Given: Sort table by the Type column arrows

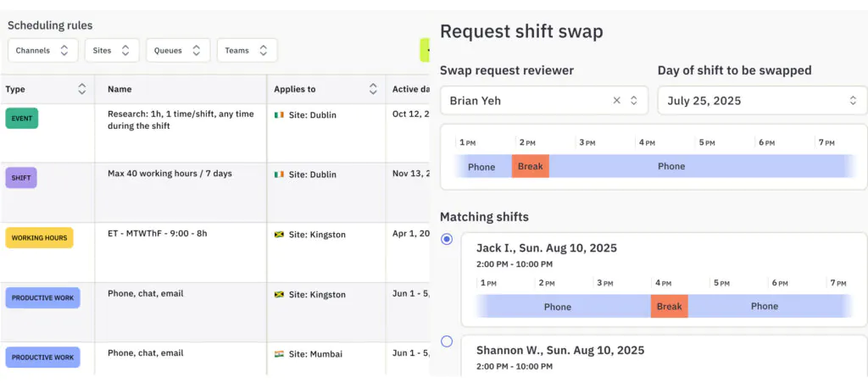Looking at the screenshot, I should [82, 89].
